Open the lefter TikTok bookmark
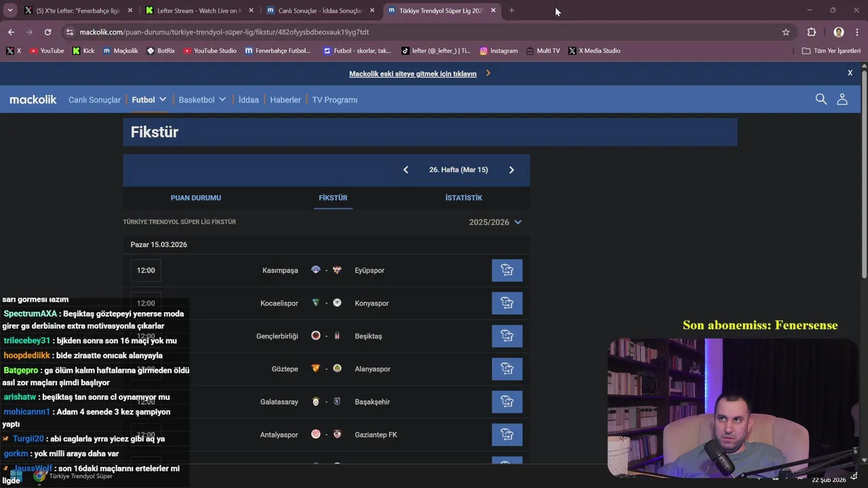Viewport: 868px width, 488px height. click(436, 51)
